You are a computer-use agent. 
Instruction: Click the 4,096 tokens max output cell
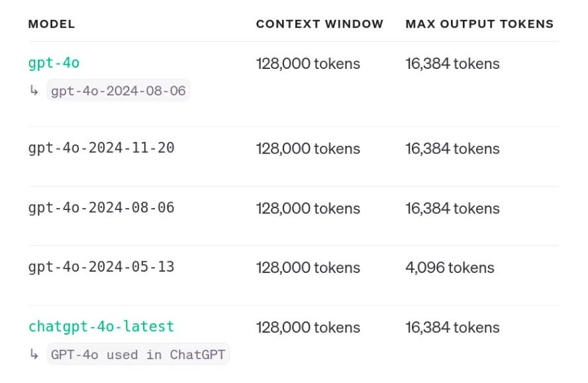coord(450,268)
